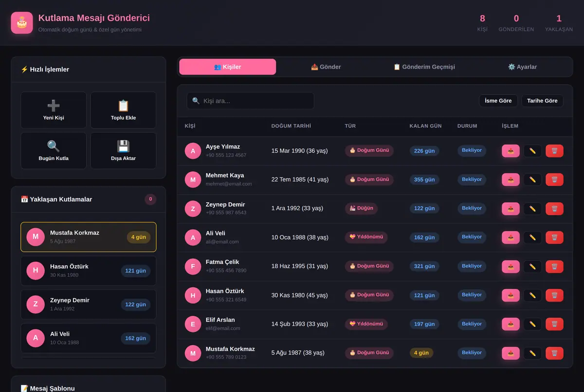Click the send icon for Ali Veli
Image resolution: width=584 pixels, height=392 pixels.
[x=511, y=237]
